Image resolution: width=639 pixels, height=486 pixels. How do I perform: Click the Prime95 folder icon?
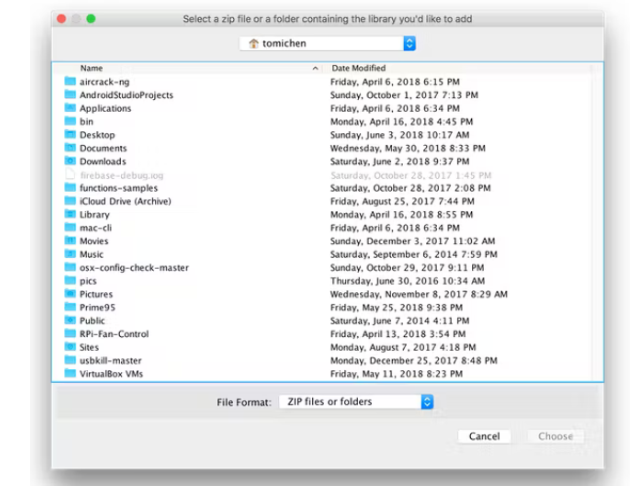(70, 307)
